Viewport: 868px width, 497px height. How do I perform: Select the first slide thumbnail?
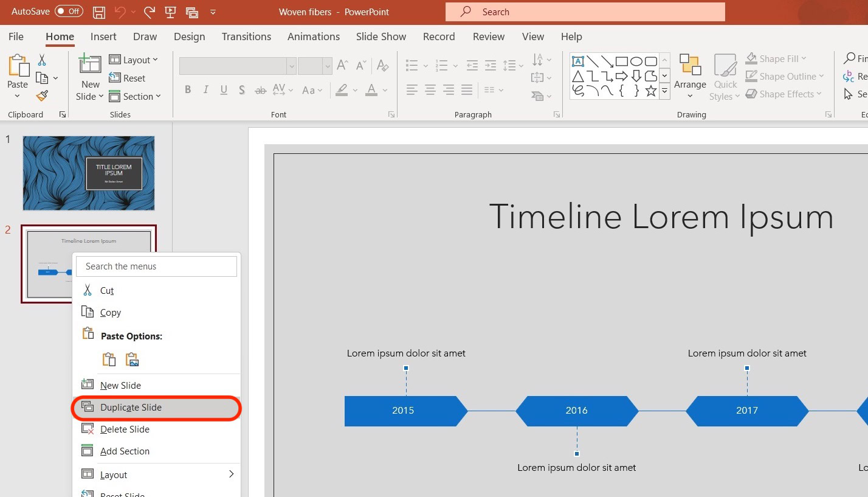tap(88, 173)
